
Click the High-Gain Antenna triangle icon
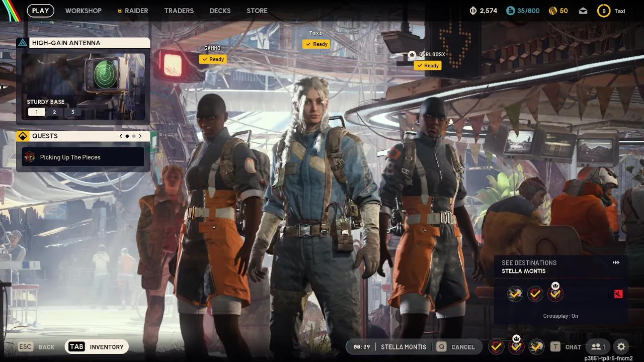[x=23, y=43]
